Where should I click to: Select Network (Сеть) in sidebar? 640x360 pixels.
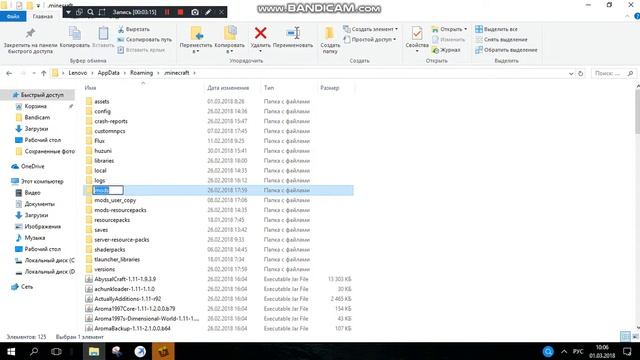[x=27, y=287]
